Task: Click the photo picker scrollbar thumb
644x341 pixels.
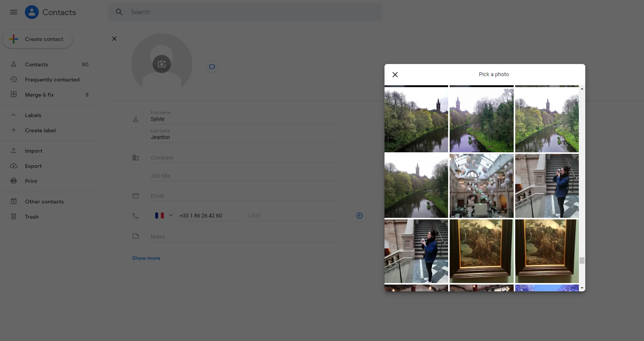Action: pyautogui.click(x=582, y=261)
